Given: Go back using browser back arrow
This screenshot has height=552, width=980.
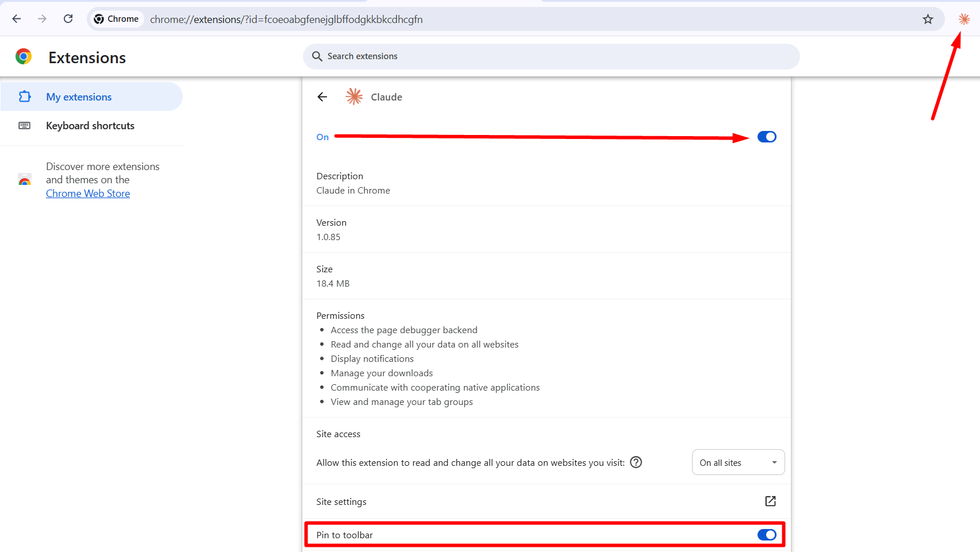Looking at the screenshot, I should tap(17, 19).
